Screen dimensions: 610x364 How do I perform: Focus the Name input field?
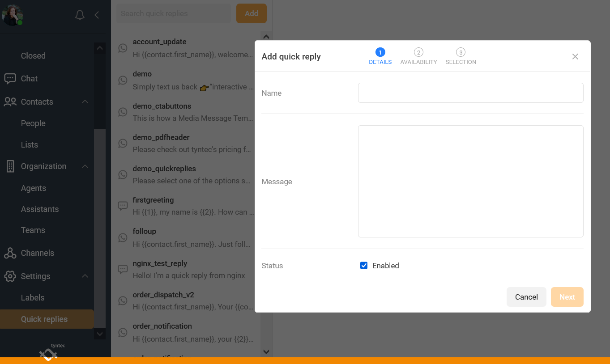point(471,93)
